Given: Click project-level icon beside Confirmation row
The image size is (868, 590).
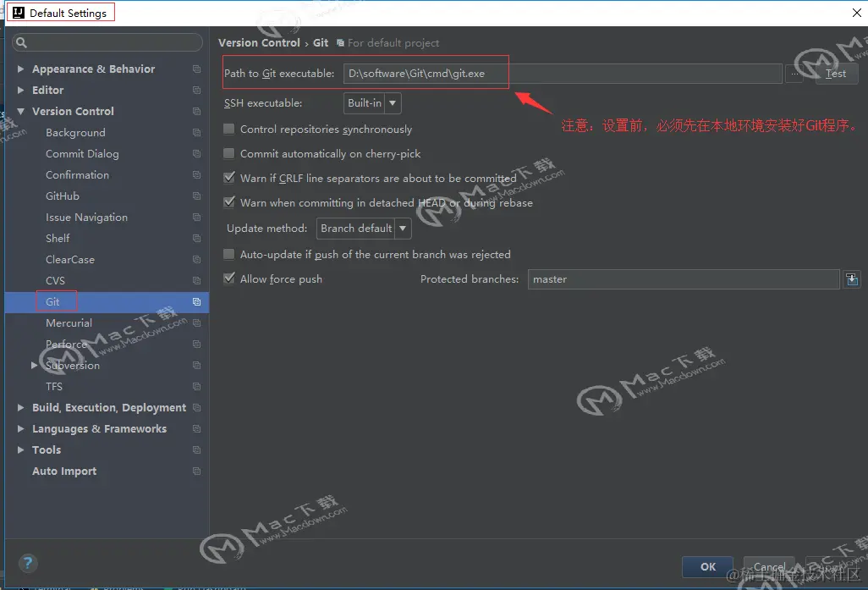Looking at the screenshot, I should pos(196,175).
